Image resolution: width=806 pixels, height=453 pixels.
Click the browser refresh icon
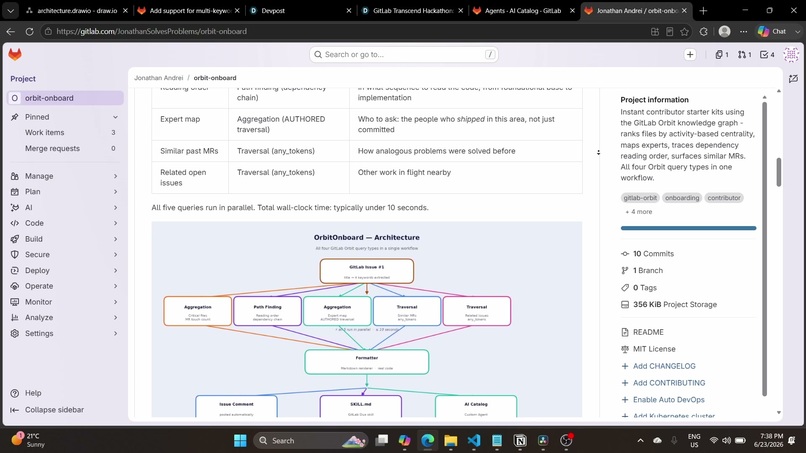click(x=30, y=31)
